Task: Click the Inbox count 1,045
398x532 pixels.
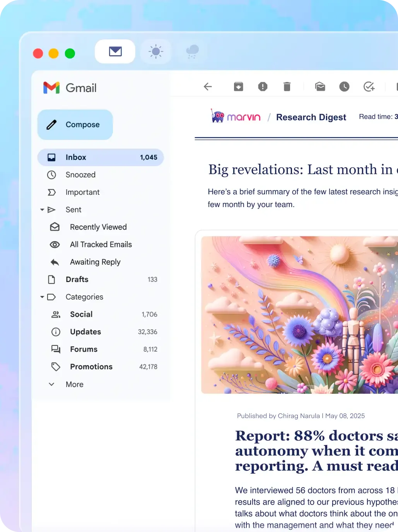Action: tap(149, 157)
